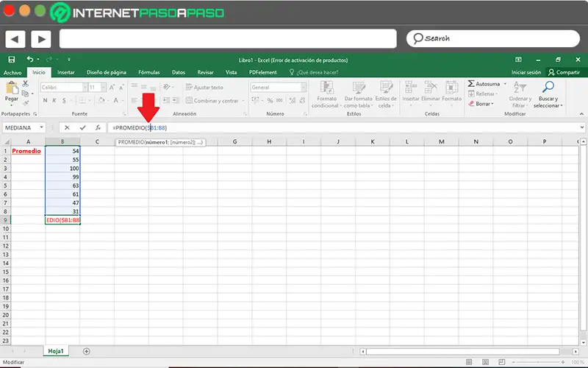Open the Borrar menu
This screenshot has width=588, height=368.
pos(481,104)
